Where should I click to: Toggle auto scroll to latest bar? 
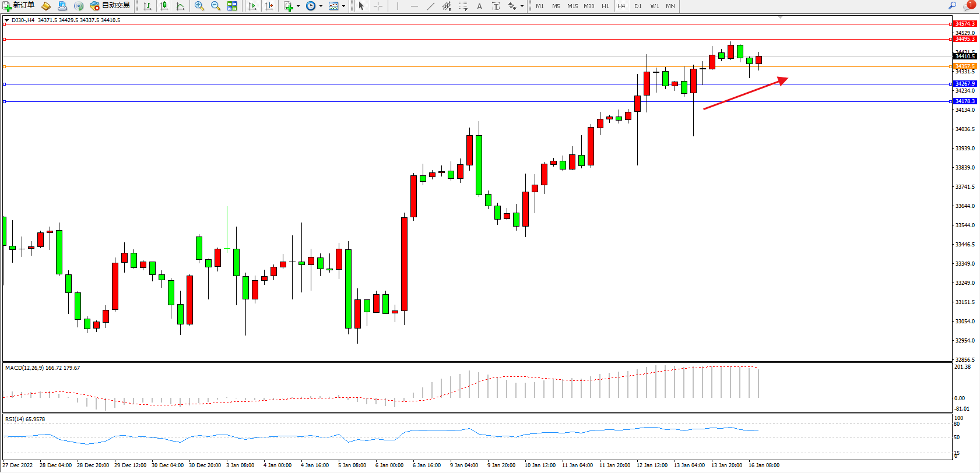[252, 6]
